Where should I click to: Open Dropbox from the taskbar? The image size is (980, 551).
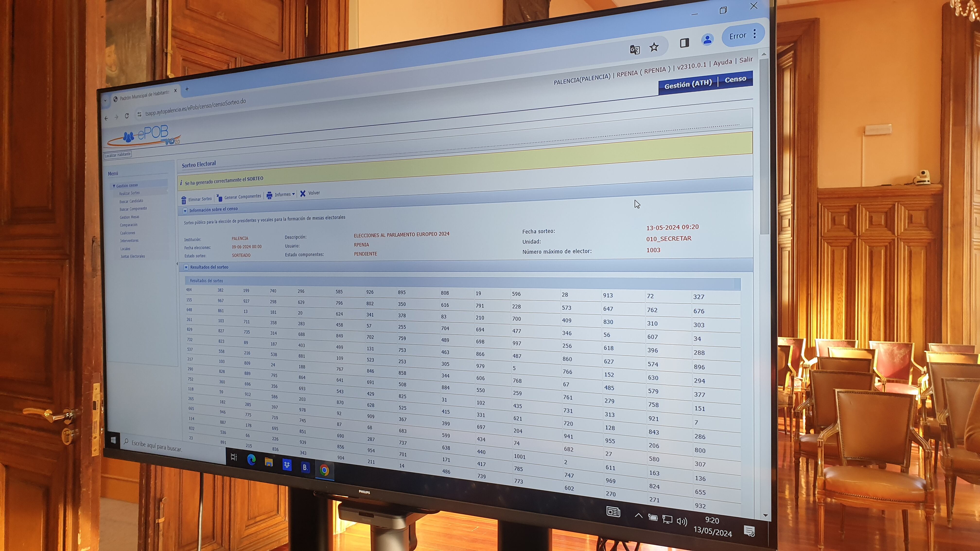tap(287, 465)
